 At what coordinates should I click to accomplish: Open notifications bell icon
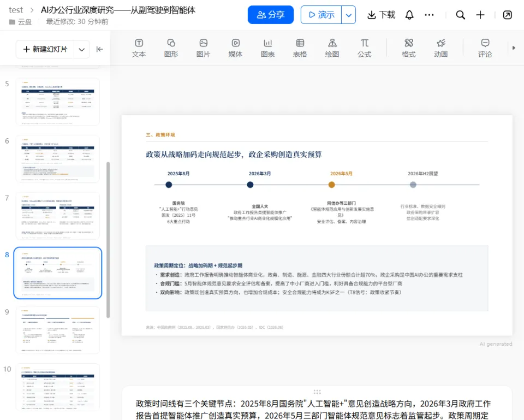tap(409, 15)
